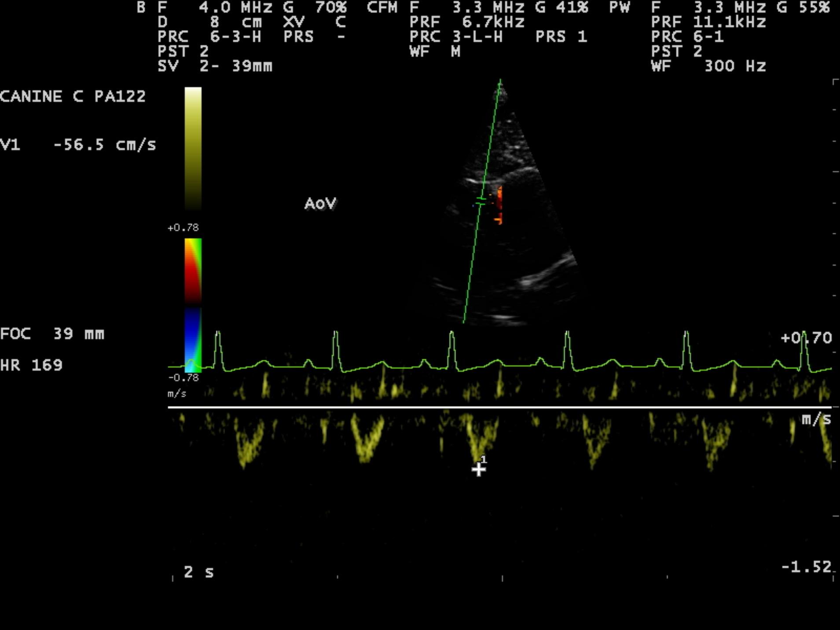Image resolution: width=840 pixels, height=630 pixels.
Task: Click the PW mode label in header
Action: point(619,7)
